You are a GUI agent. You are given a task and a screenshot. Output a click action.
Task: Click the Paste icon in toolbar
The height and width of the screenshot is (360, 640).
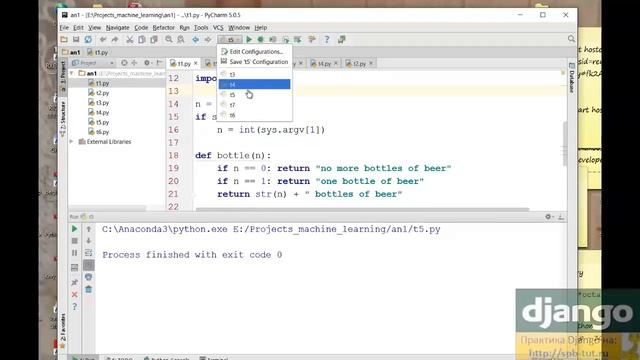pyautogui.click(x=154, y=40)
